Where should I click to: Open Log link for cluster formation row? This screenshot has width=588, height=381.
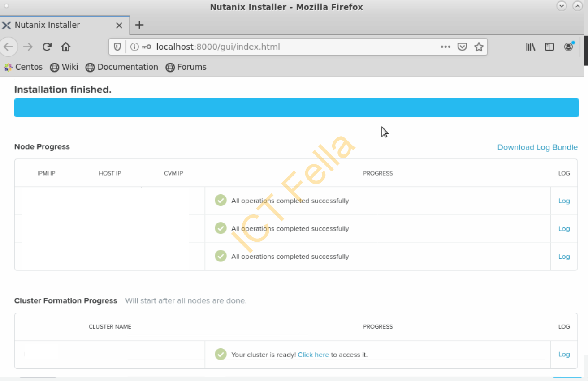pyautogui.click(x=564, y=354)
